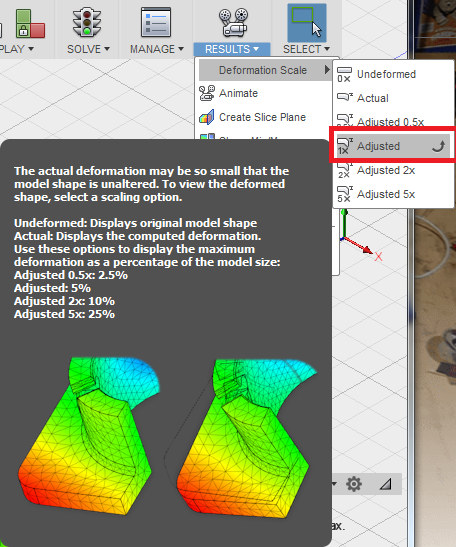Viewport: 456px width, 547px height.
Task: Click the Select window tool icon
Action: [307, 23]
